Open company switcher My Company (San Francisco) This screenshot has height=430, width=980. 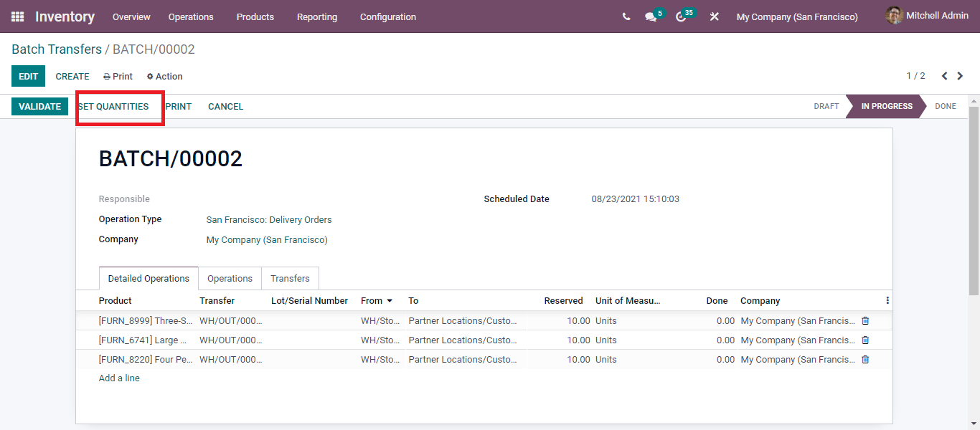pyautogui.click(x=797, y=16)
